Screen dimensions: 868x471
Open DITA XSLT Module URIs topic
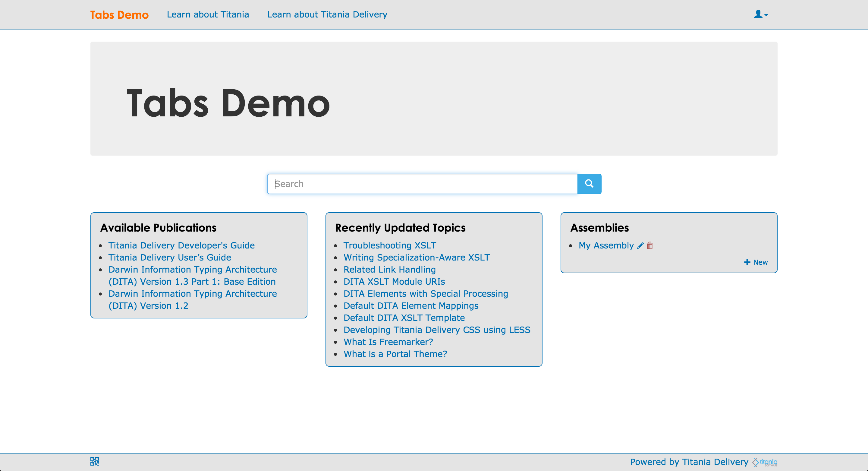tap(394, 282)
